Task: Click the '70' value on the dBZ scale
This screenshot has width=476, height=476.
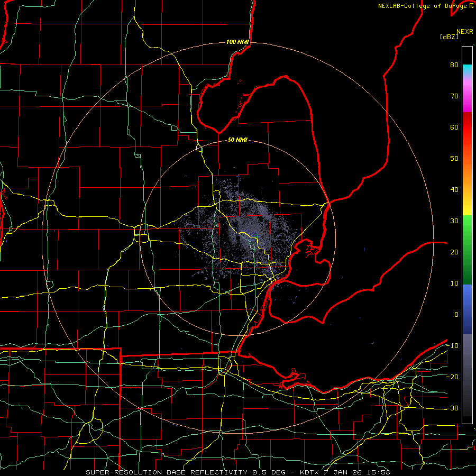Action: point(454,96)
